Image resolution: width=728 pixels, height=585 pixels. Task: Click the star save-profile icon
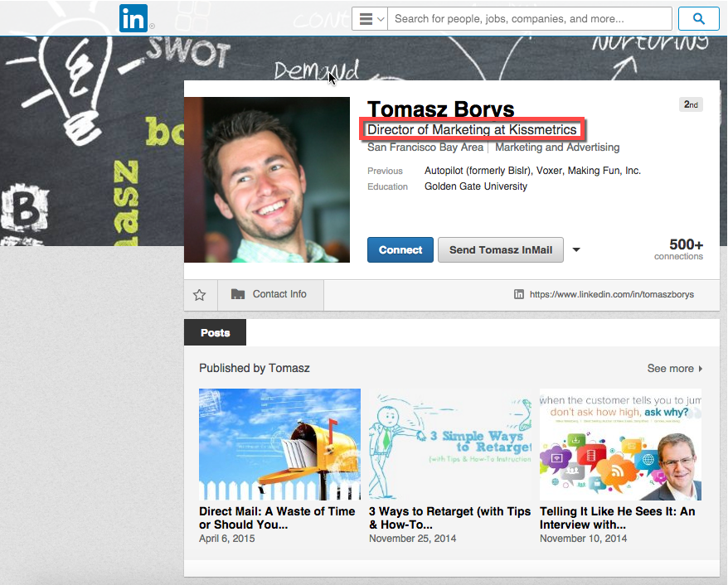[x=199, y=294]
